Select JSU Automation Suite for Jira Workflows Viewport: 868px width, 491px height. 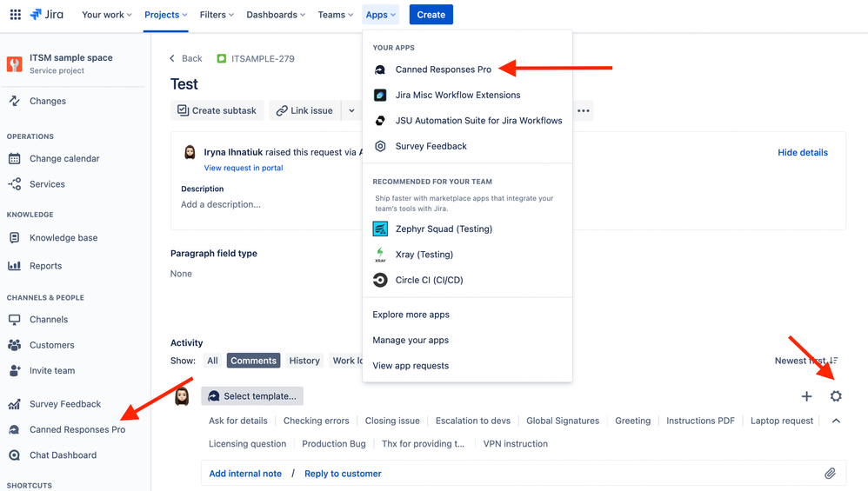pos(467,121)
